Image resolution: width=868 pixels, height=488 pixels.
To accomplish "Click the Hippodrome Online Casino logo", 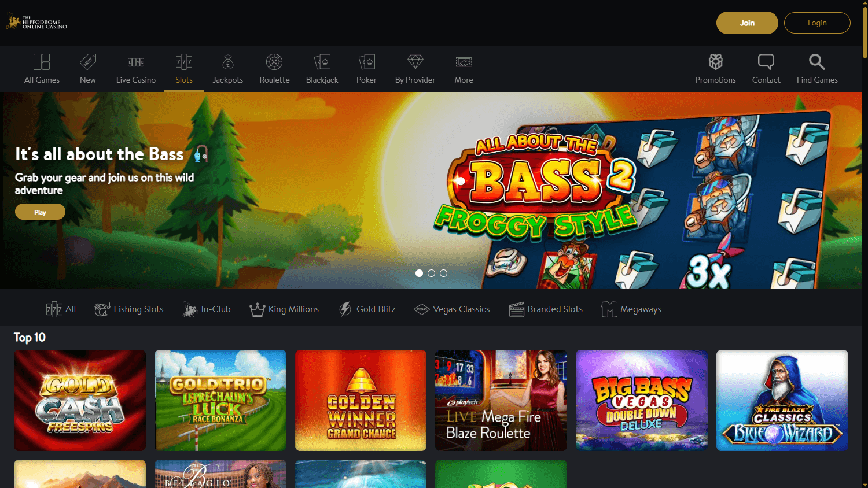I will click(36, 23).
